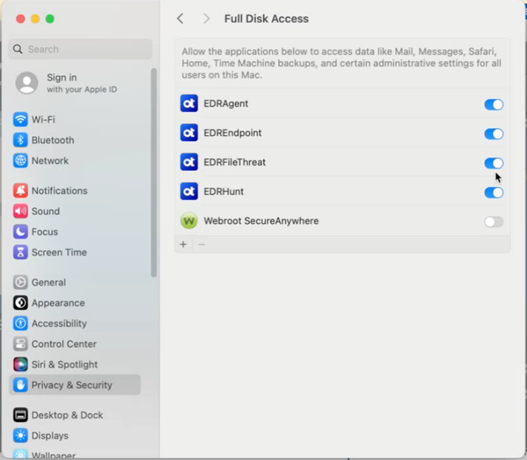Click the Sound speaker icon

pos(20,211)
